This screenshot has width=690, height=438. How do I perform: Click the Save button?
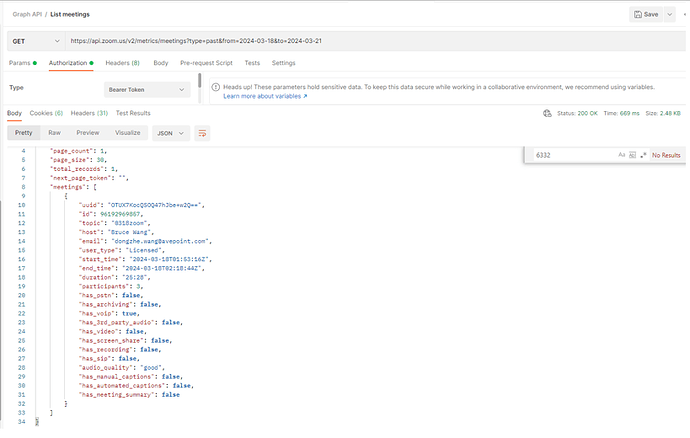click(x=646, y=15)
